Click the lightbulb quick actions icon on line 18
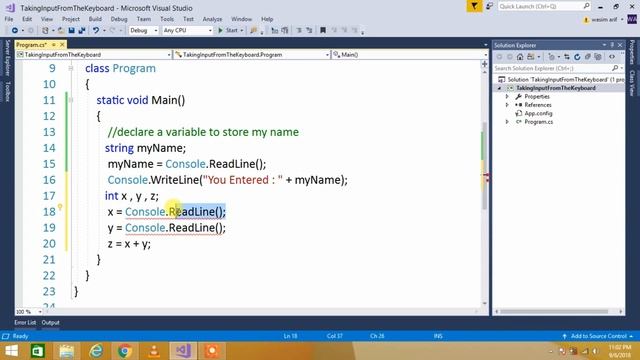 pyautogui.click(x=60, y=207)
